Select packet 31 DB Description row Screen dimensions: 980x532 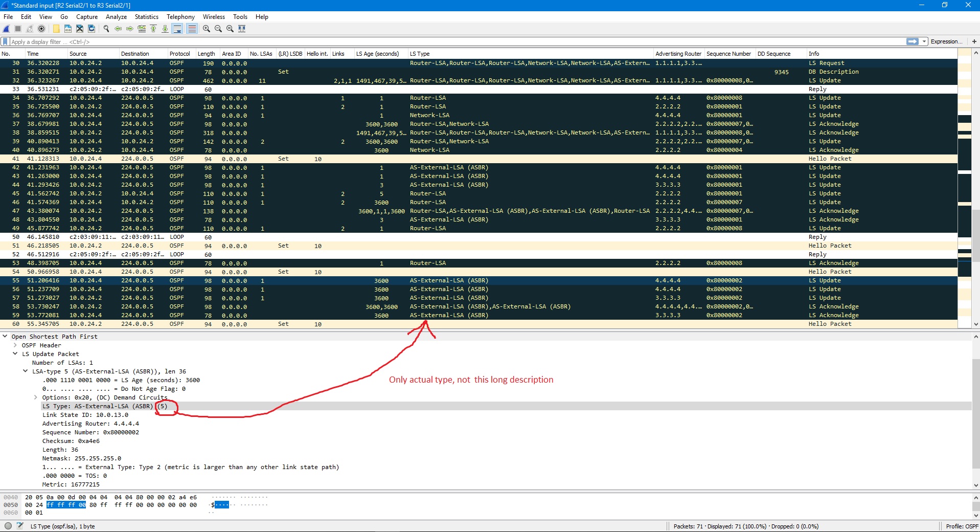(478, 72)
